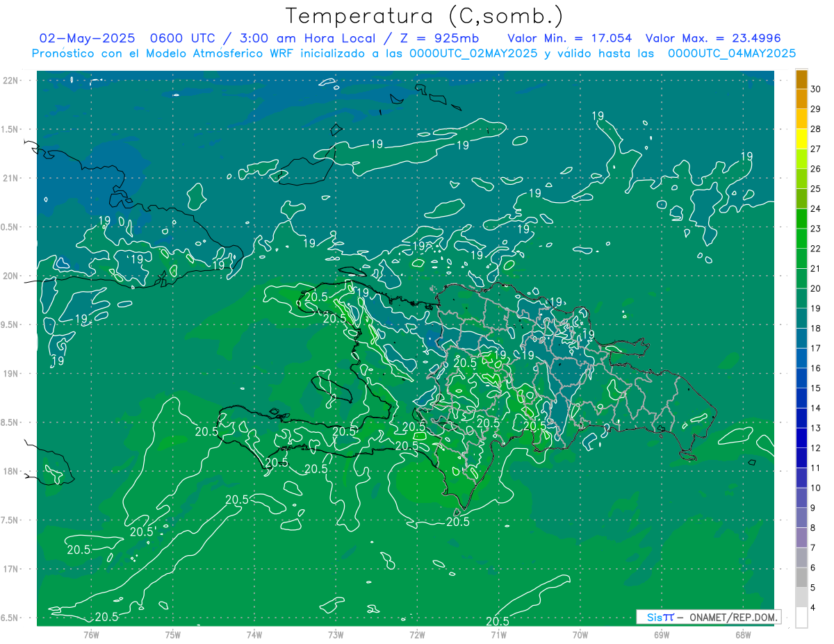834x644 pixels.
Task: Pick the purple legend color between 8 and 9
Action: (801, 518)
